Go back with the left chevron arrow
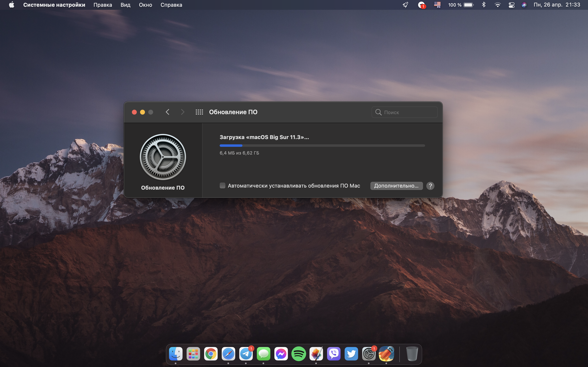The width and height of the screenshot is (588, 367). coord(167,112)
